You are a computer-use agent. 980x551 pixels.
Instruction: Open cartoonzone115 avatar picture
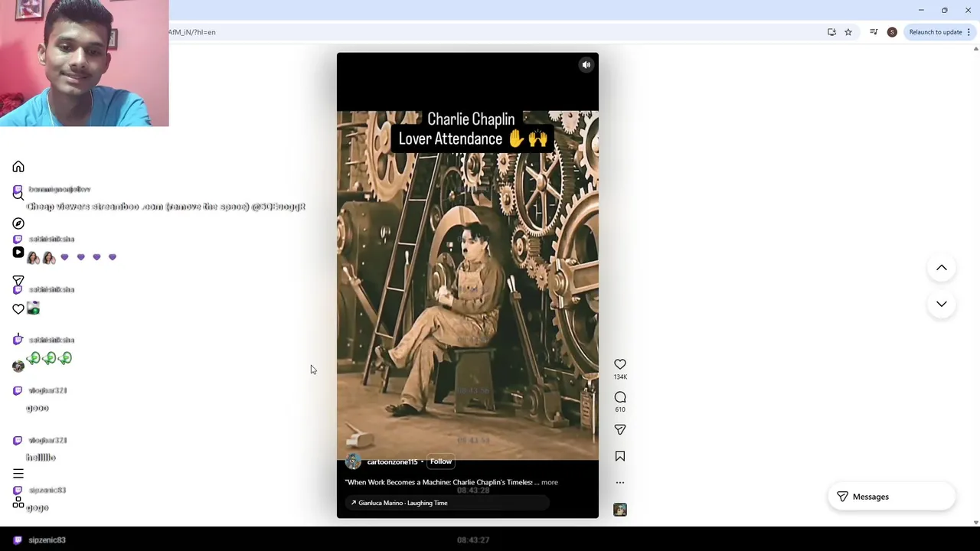click(x=353, y=461)
